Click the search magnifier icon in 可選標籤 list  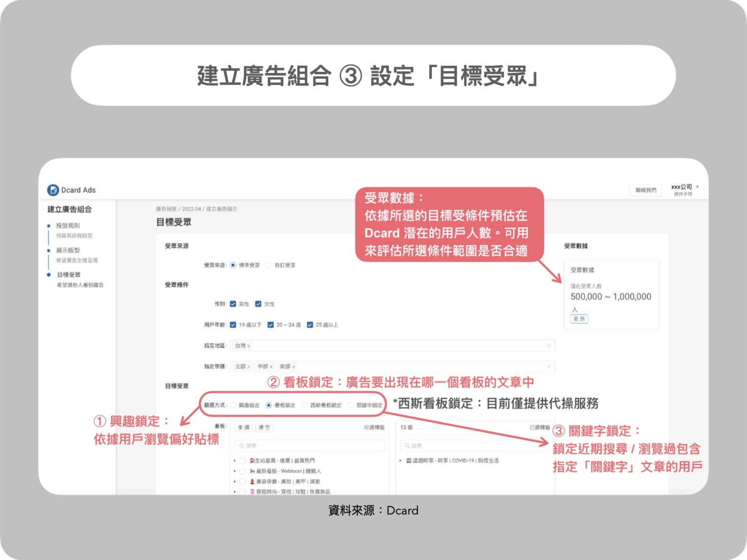pyautogui.click(x=241, y=445)
